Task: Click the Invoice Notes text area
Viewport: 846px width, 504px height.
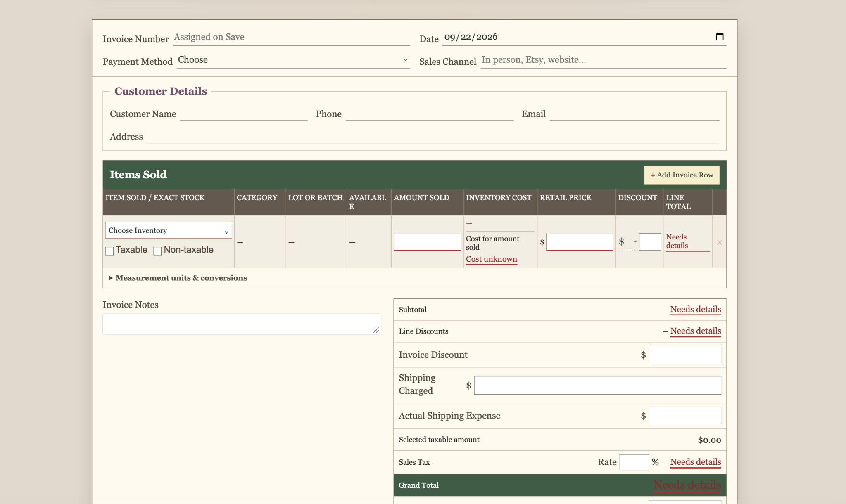Action: coord(241,324)
